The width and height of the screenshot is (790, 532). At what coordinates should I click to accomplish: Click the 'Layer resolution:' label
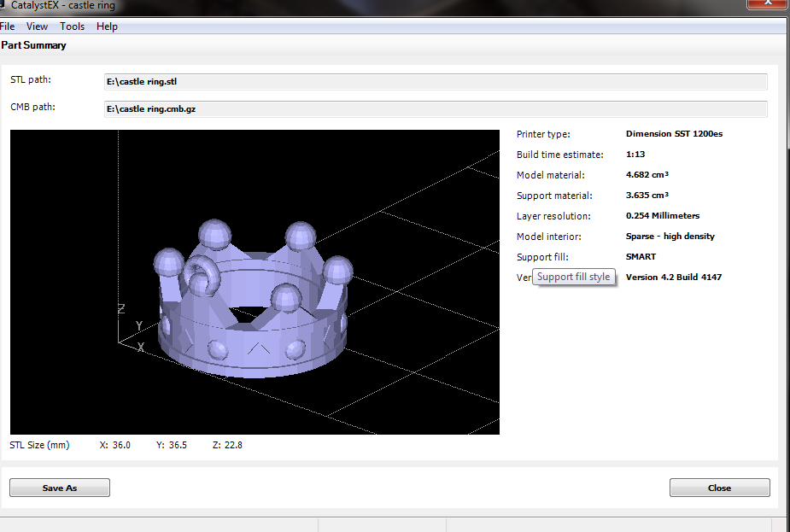coord(553,216)
